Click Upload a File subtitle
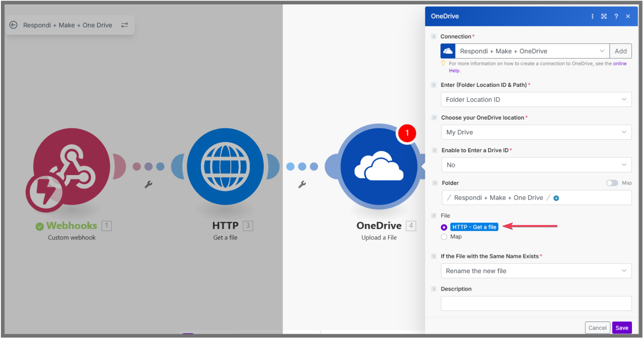 379,237
